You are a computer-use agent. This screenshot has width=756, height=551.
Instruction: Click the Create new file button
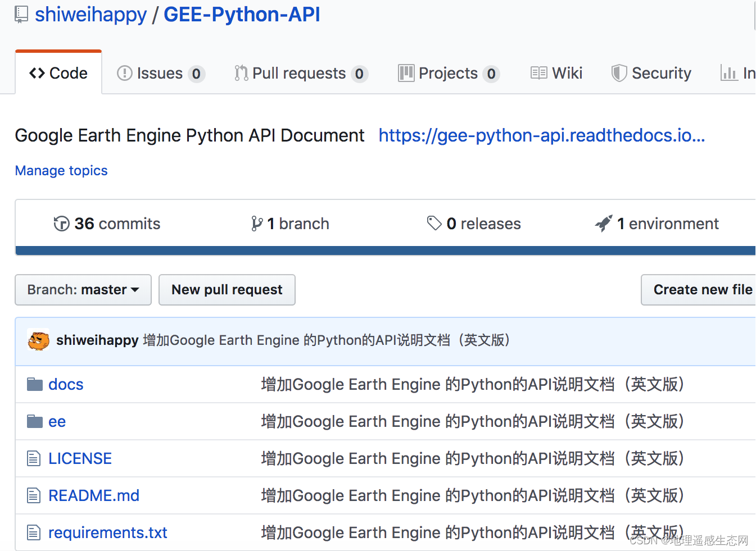tap(699, 290)
